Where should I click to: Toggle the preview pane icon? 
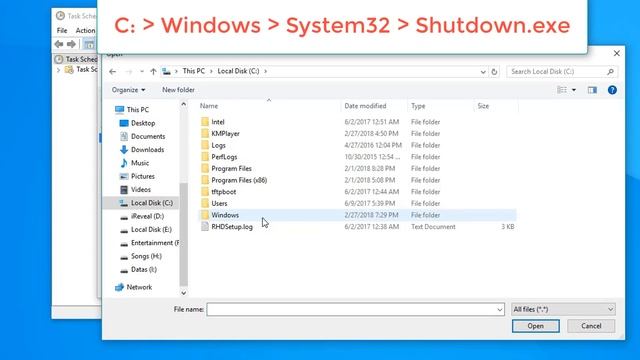[592, 90]
